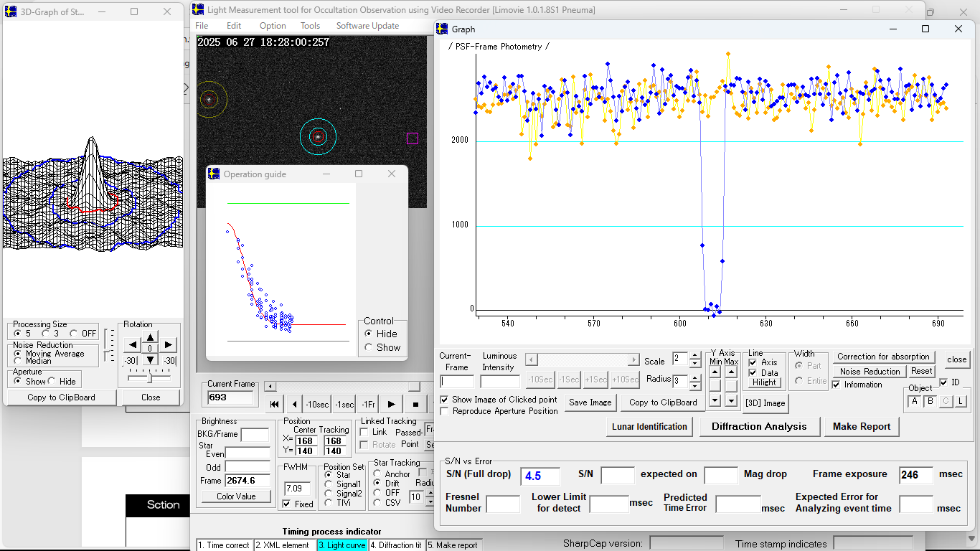Click the Current Frame input field showing 693
This screenshot has width=980, height=551.
click(x=230, y=397)
